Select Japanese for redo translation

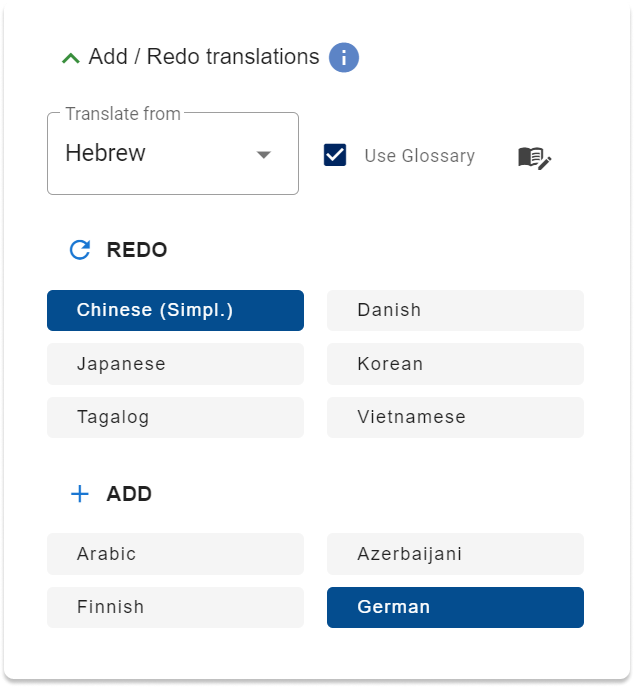click(175, 364)
